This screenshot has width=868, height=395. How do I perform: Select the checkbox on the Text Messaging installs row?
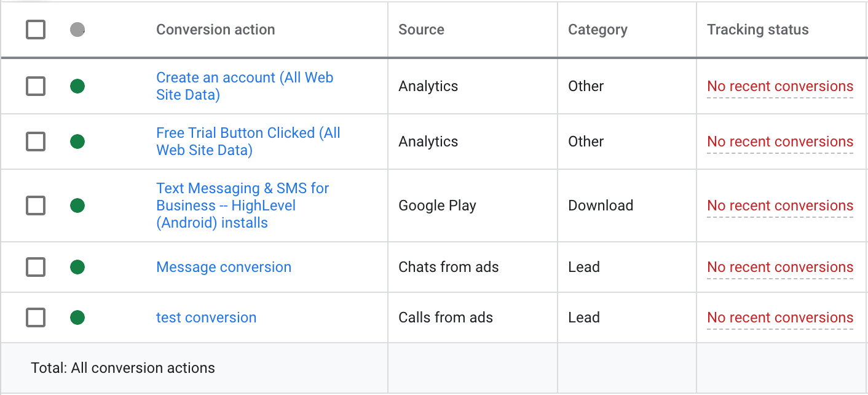click(x=35, y=205)
